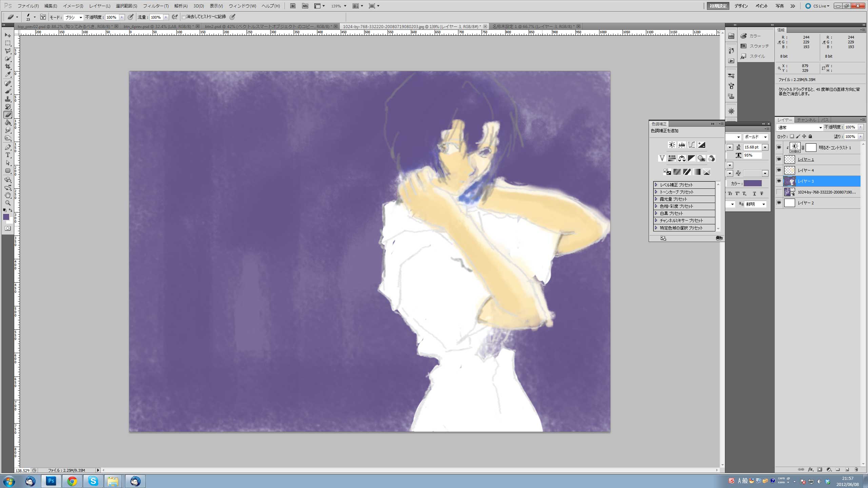Open Google Chrome from the taskbar
Image resolution: width=868 pixels, height=488 pixels.
click(x=72, y=481)
